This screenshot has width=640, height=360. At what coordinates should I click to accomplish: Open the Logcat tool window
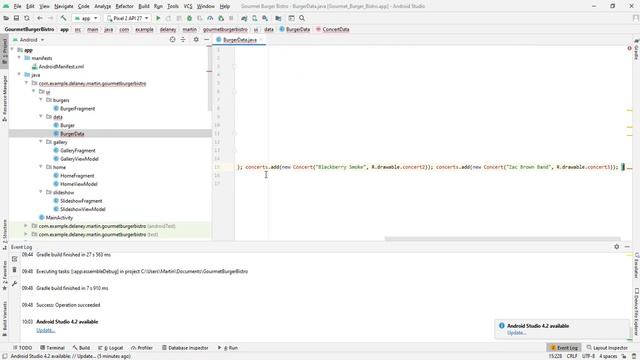point(111,348)
